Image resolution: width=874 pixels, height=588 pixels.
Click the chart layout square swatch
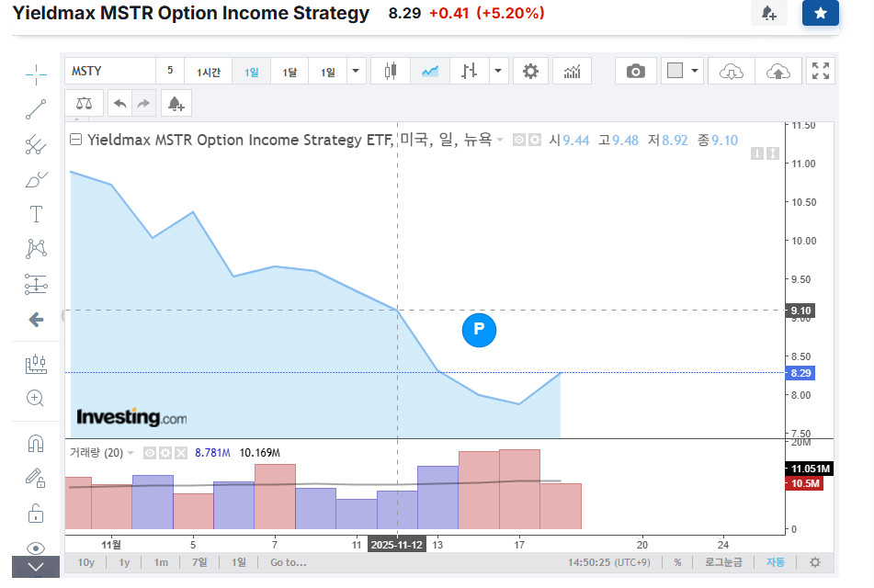pyautogui.click(x=675, y=71)
